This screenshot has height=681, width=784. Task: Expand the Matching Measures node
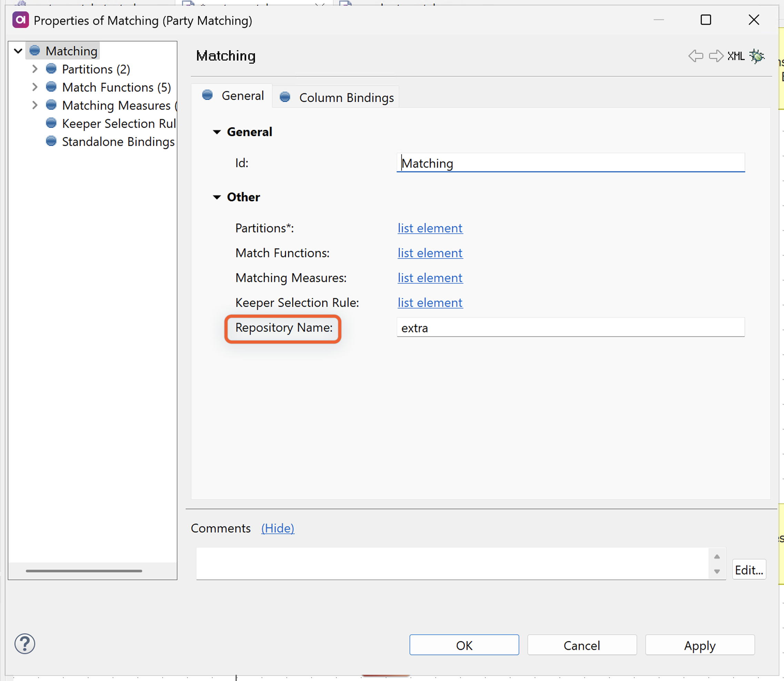[x=35, y=105]
